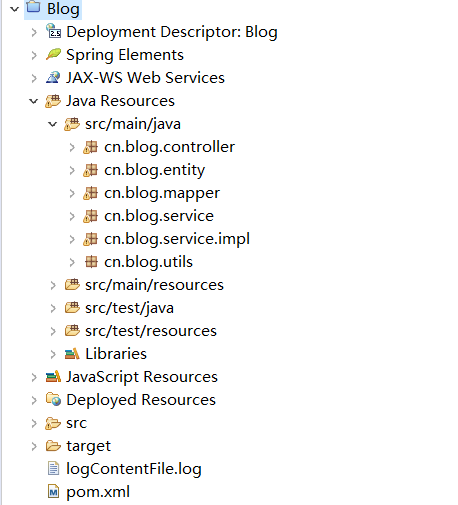
Task: Expand the Deployed Resources node
Action: point(34,400)
